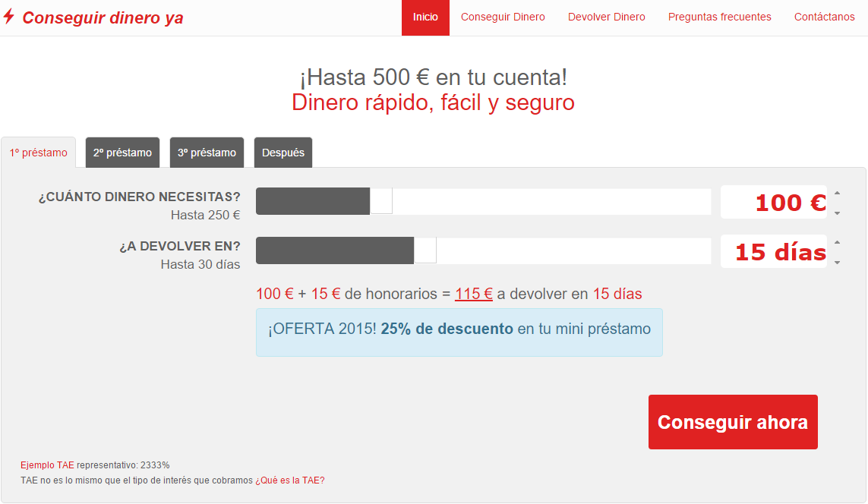This screenshot has width=868, height=504.
Task: Open the Ejemplo TAE link
Action: pyautogui.click(x=47, y=465)
